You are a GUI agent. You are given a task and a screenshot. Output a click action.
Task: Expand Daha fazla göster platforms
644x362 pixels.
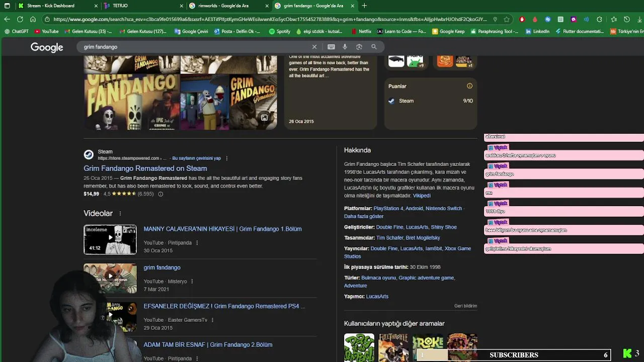[x=364, y=216]
